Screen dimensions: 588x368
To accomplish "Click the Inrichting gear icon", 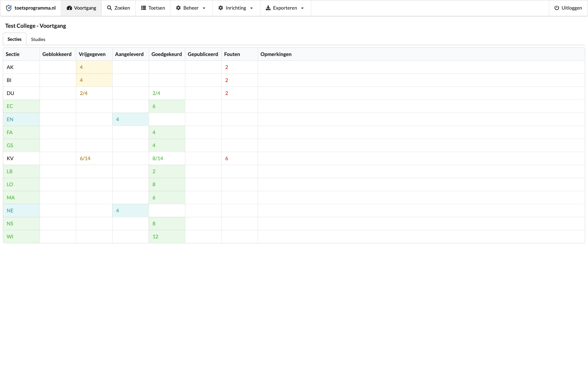I will (x=220, y=8).
